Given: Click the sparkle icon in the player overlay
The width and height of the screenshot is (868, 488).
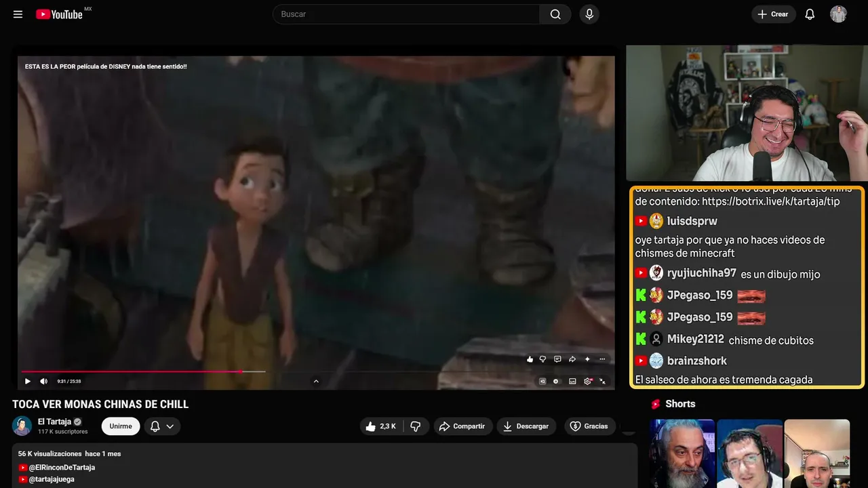Looking at the screenshot, I should [x=587, y=359].
